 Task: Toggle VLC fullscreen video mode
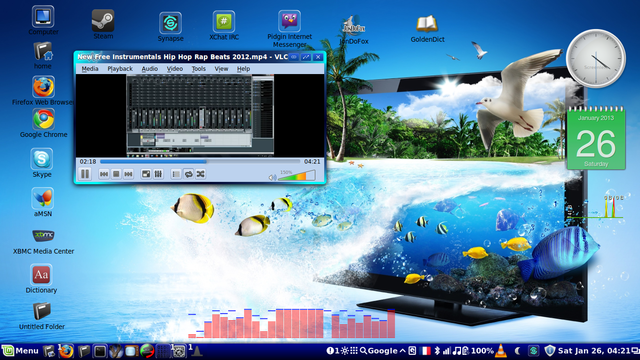(x=146, y=174)
